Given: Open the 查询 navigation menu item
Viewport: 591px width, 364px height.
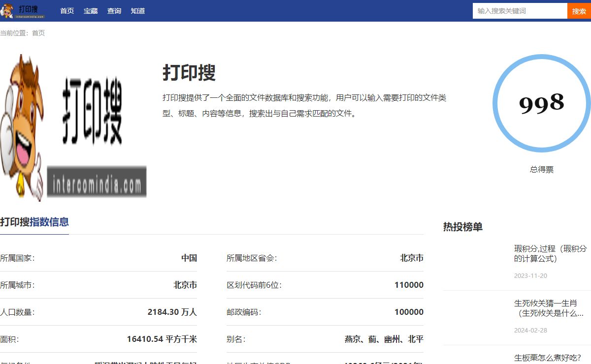Looking at the screenshot, I should (x=114, y=11).
